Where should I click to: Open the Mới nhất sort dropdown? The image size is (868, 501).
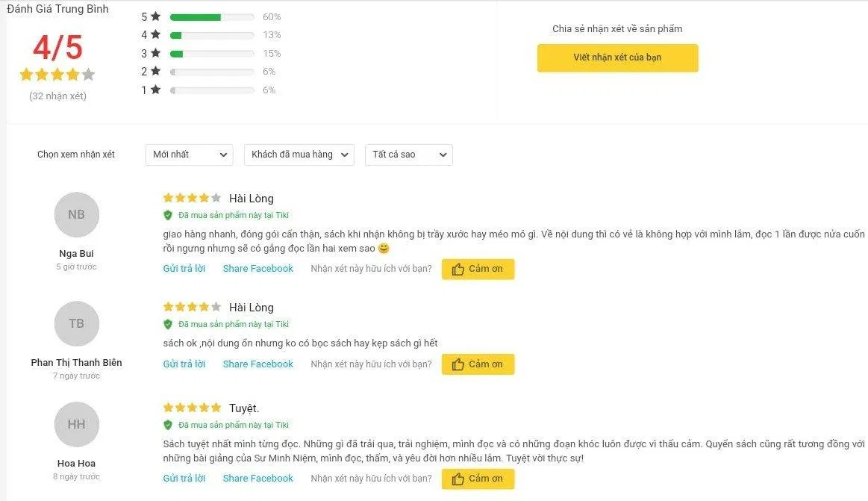pos(190,155)
